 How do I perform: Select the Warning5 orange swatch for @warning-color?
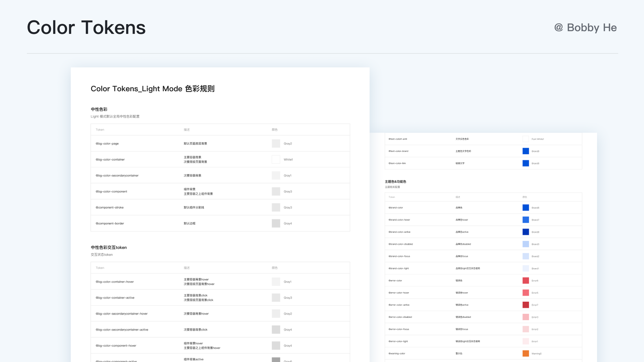point(525,353)
